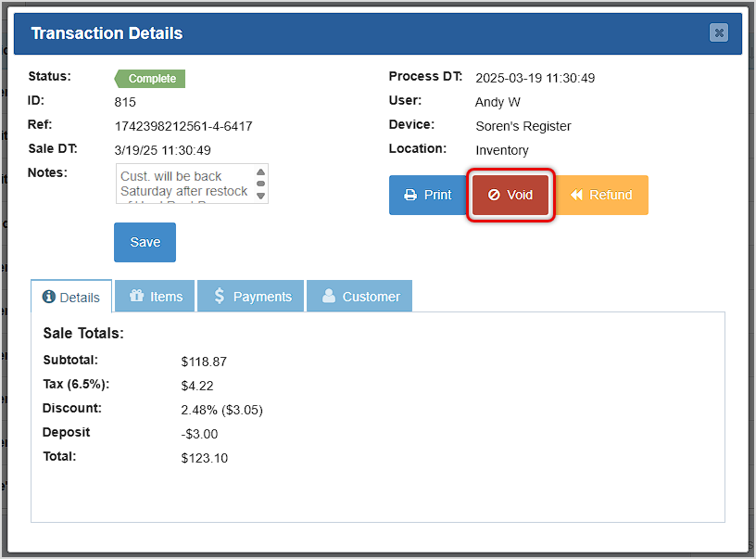
Task: Open the Payments tab
Action: [x=250, y=296]
